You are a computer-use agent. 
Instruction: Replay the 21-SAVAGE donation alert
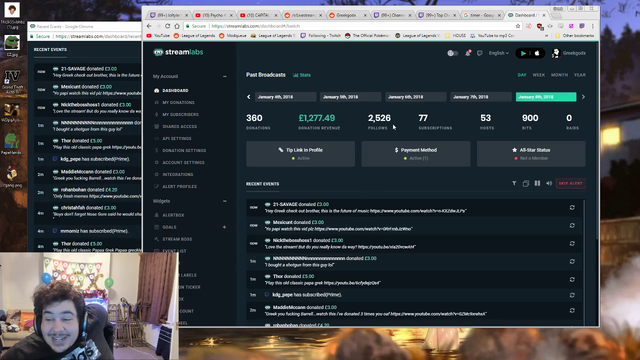(x=572, y=208)
